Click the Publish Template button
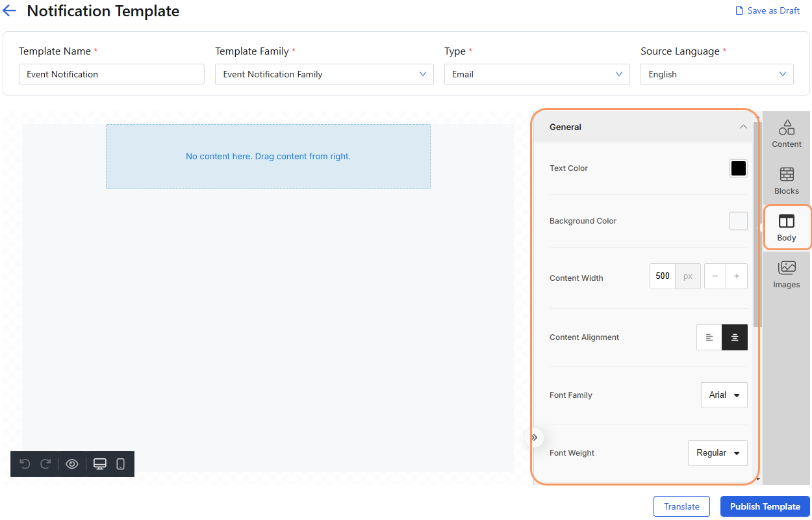This screenshot has height=520, width=812. pos(765,506)
